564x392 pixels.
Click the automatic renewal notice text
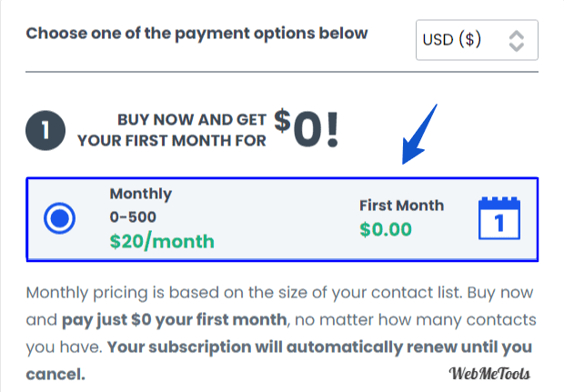point(278,361)
